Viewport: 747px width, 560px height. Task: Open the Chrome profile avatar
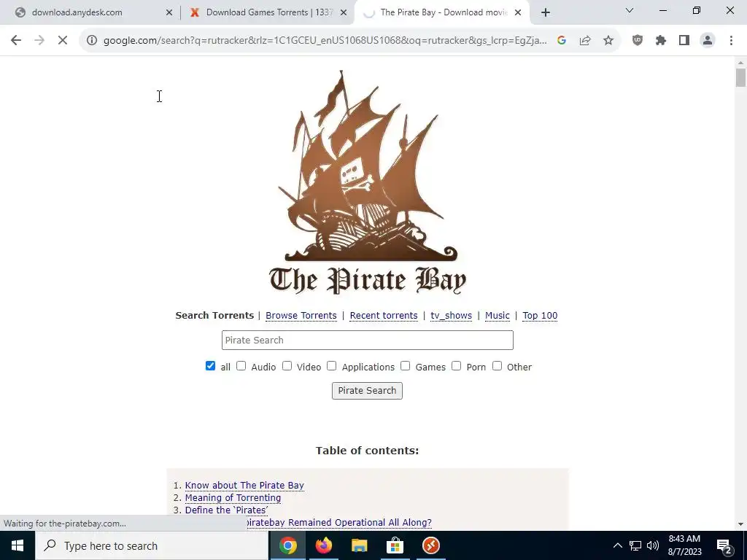(x=708, y=41)
